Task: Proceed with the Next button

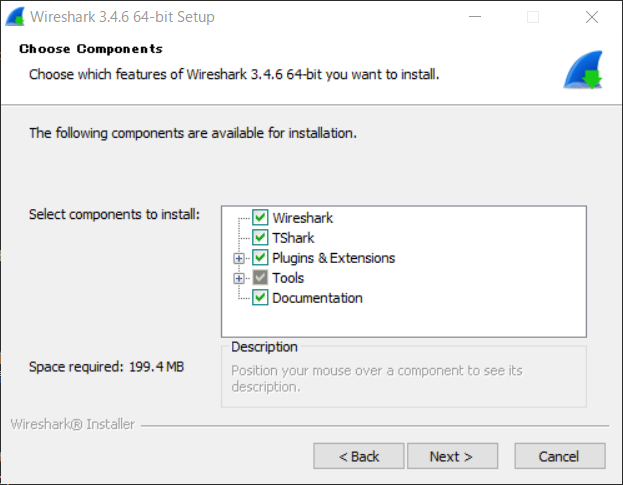Action: [453, 456]
